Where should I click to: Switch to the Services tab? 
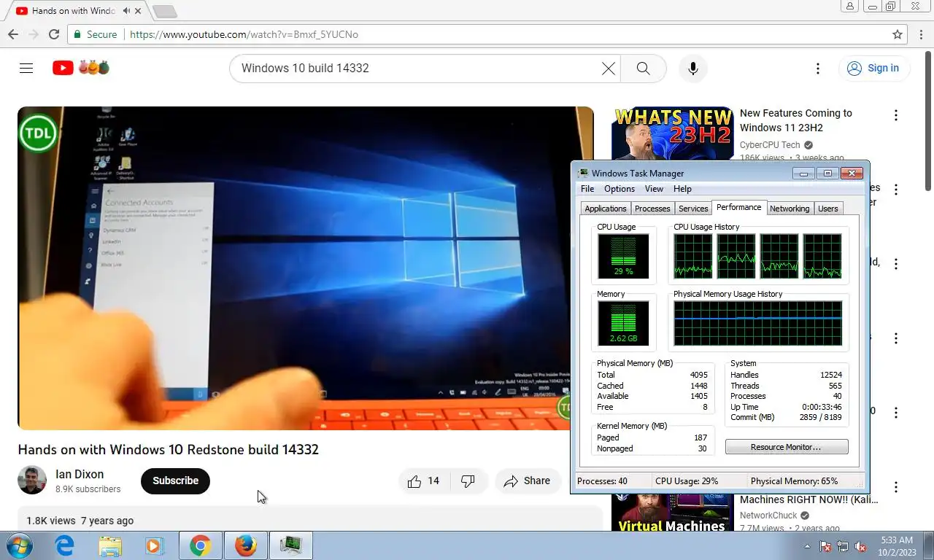pos(693,209)
